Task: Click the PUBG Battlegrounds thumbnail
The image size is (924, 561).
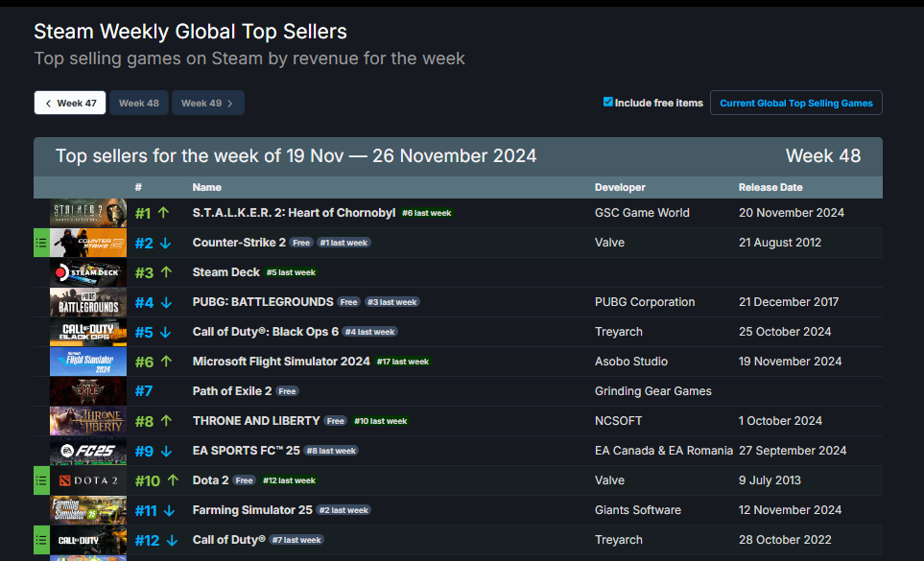Action: point(88,302)
